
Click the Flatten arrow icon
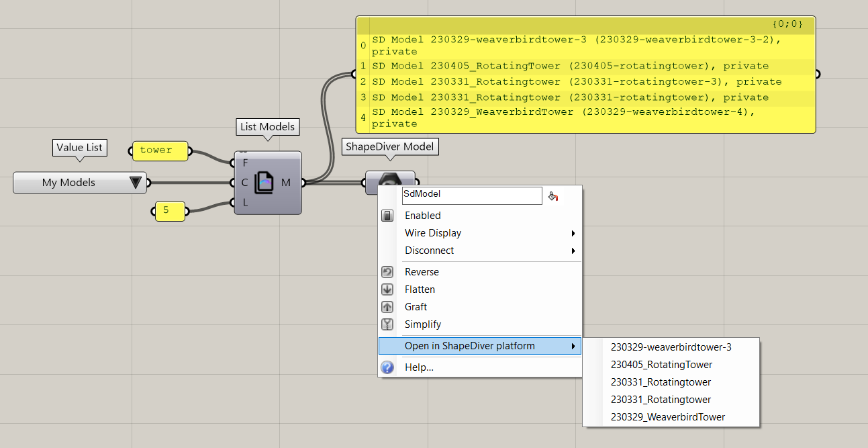pyautogui.click(x=387, y=289)
